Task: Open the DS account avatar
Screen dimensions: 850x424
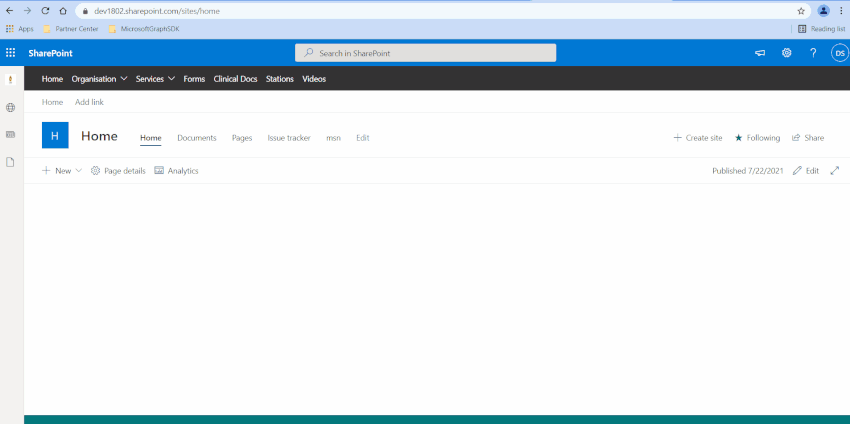Action: pyautogui.click(x=840, y=53)
